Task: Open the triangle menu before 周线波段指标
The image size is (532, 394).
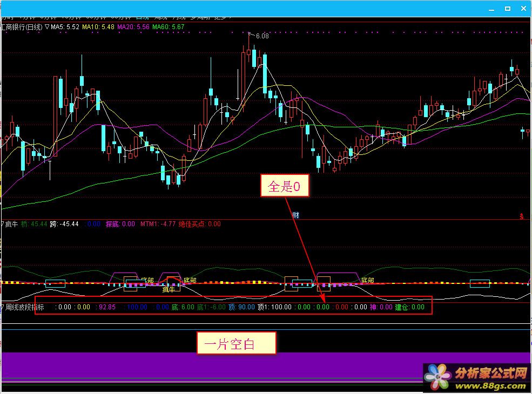Action: [x=2, y=307]
